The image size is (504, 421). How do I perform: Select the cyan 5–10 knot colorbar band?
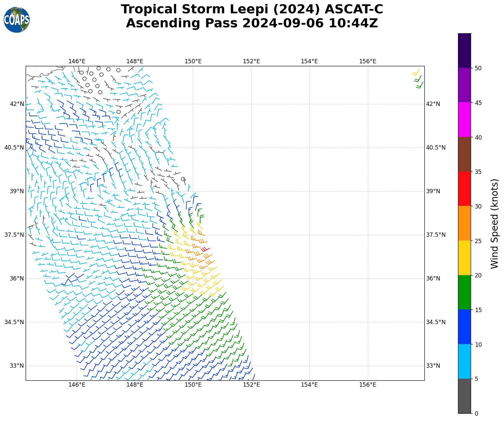point(464,361)
